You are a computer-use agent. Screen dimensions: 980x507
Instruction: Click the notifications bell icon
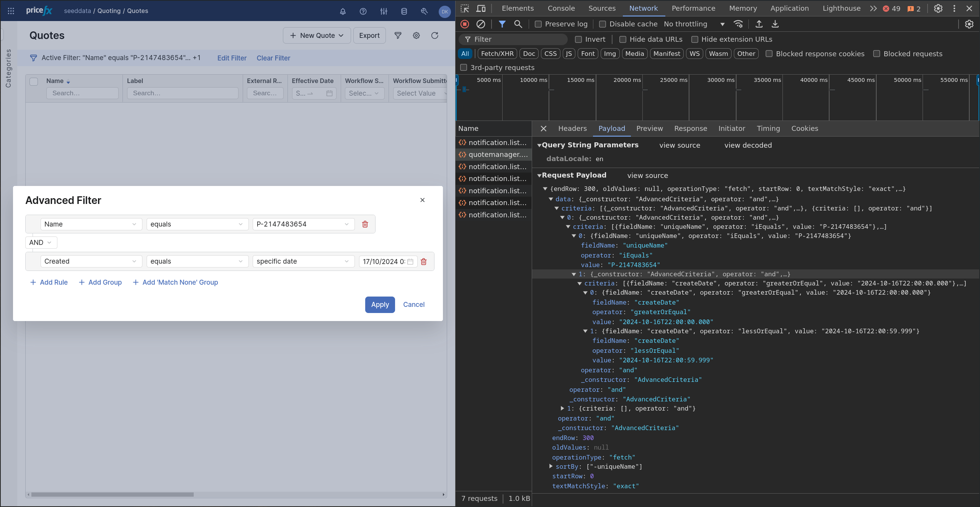pos(343,11)
